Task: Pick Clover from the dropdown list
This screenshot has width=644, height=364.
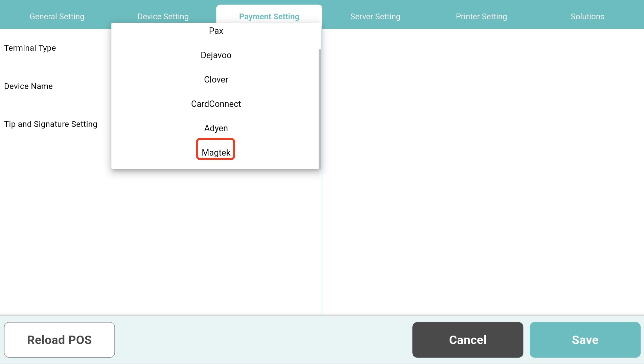Action: pyautogui.click(x=216, y=79)
